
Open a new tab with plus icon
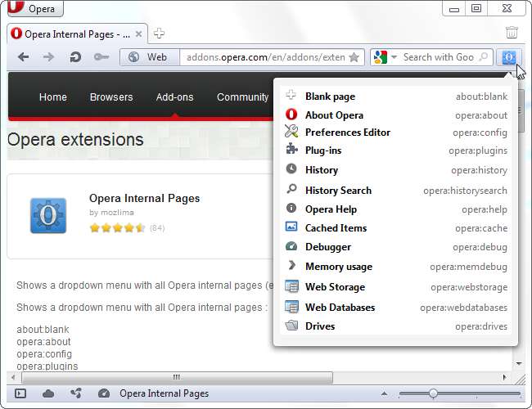[159, 34]
